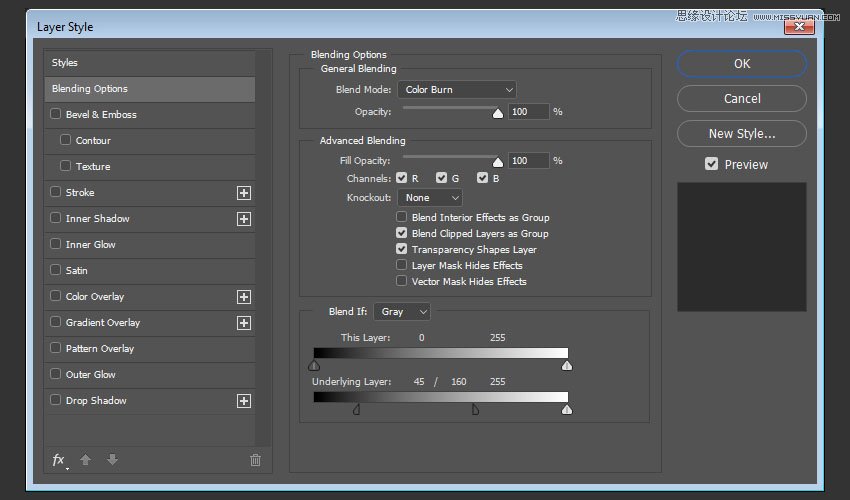The width and height of the screenshot is (850, 500).
Task: Click the plus icon next to Stroke
Action: click(x=243, y=193)
